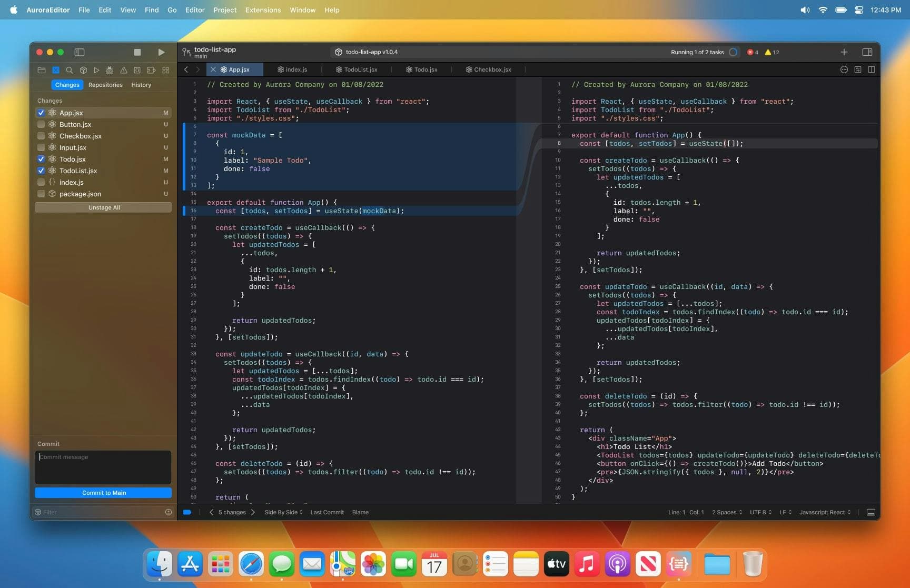Select the Repositories segment
This screenshot has width=910, height=588.
click(105, 85)
